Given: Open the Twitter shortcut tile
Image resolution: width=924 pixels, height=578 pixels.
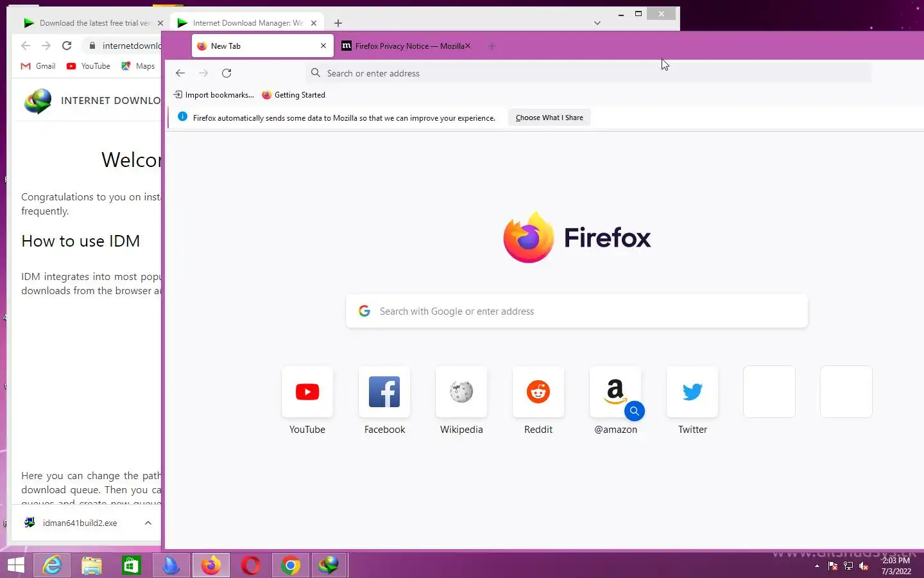Looking at the screenshot, I should [692, 392].
